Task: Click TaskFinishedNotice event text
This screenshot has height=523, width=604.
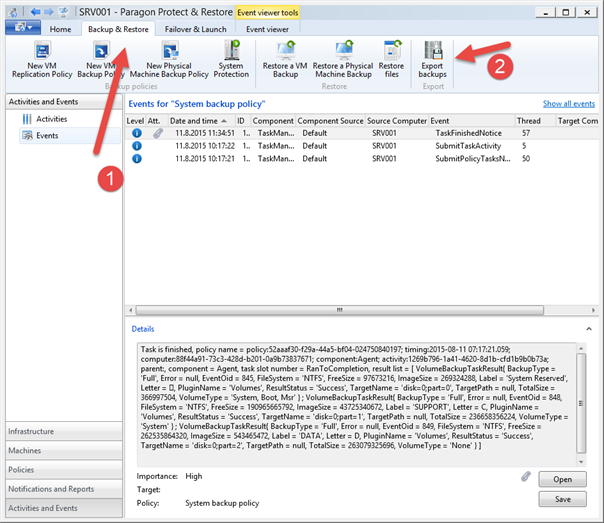Action: 468,133
